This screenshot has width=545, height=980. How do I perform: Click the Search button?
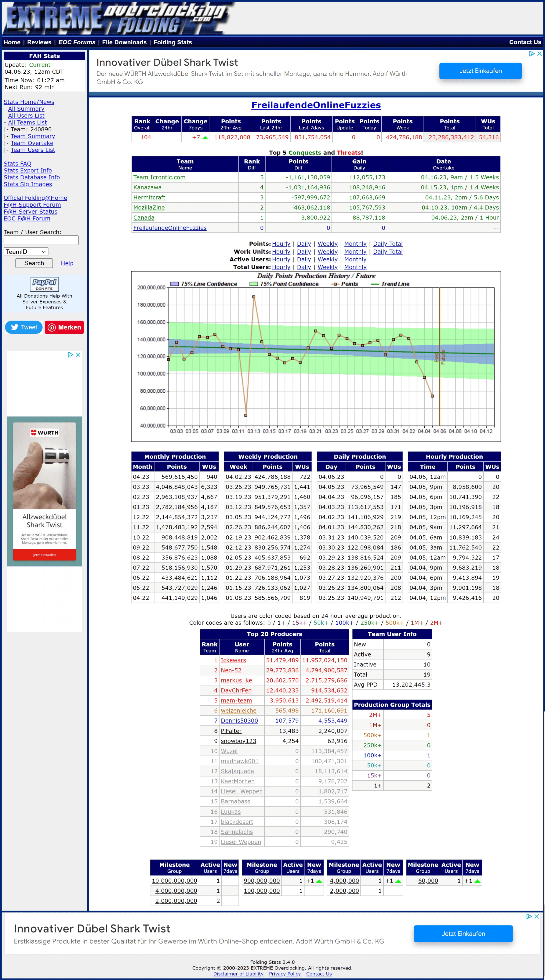tap(34, 263)
